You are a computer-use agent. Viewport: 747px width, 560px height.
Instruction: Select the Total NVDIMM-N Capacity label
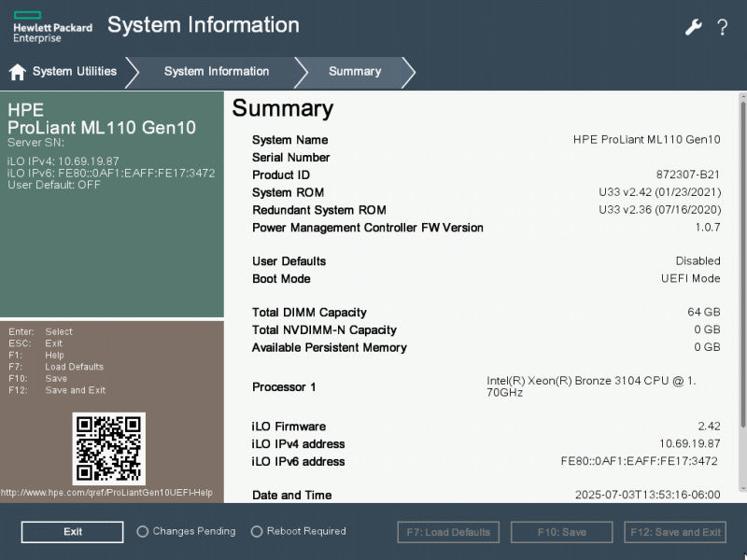(324, 330)
